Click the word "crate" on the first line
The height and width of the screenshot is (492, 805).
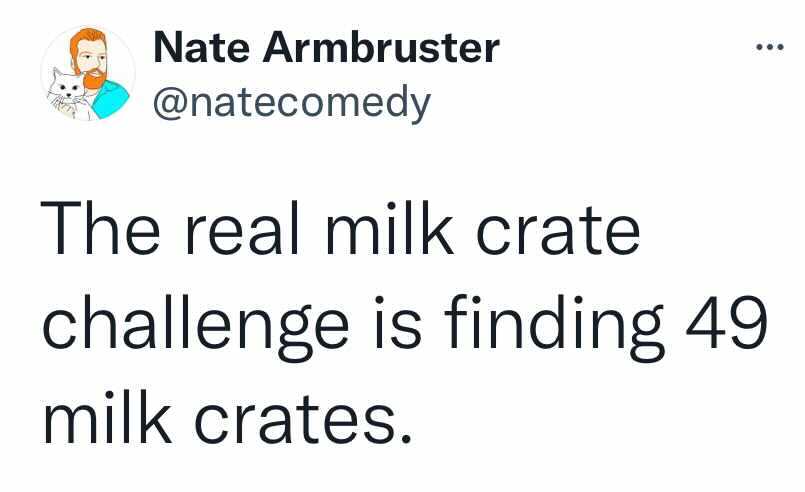click(558, 231)
